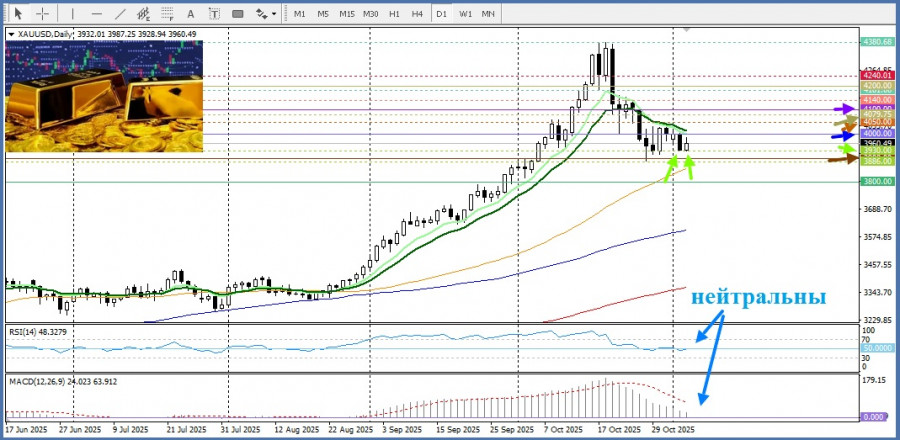Select the vertical line drawing tool
The image size is (900, 440).
[x=74, y=14]
